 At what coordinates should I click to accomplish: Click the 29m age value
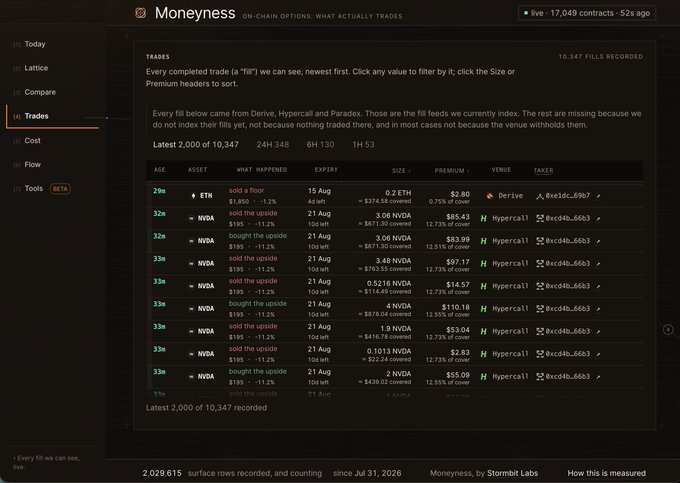click(159, 191)
